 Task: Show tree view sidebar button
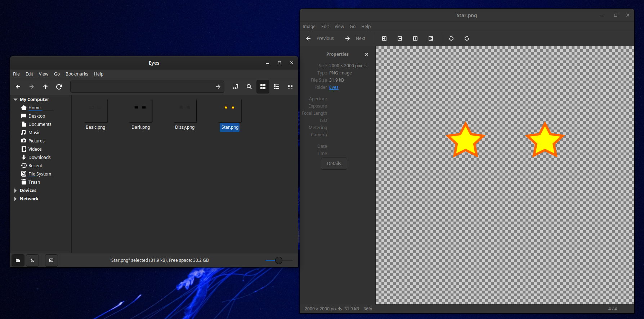tap(32, 260)
